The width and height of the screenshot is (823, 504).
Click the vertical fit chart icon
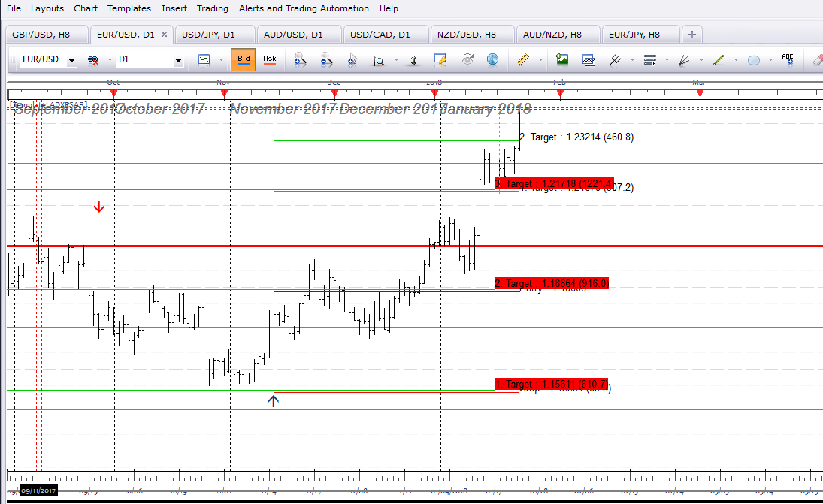click(x=413, y=60)
